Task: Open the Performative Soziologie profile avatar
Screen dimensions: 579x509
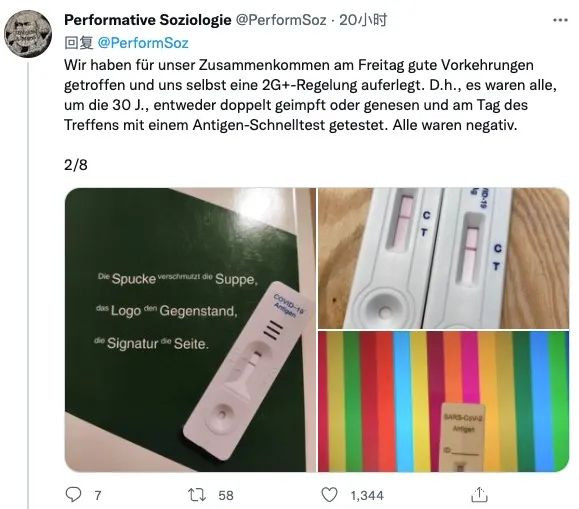Action: click(28, 34)
